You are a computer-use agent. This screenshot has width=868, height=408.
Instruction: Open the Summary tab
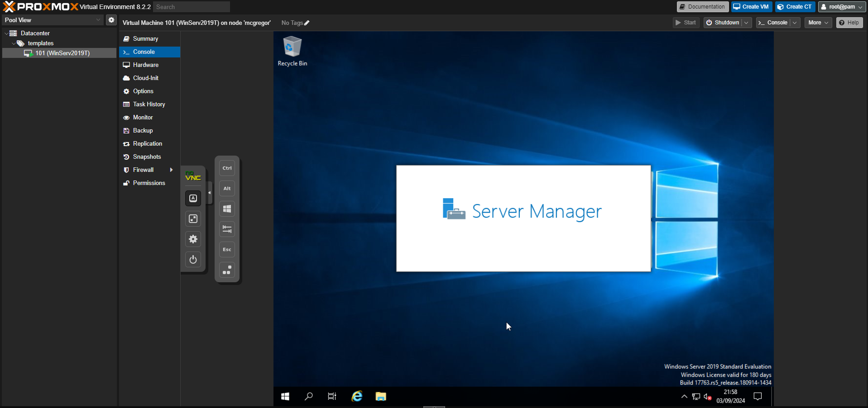(149, 39)
